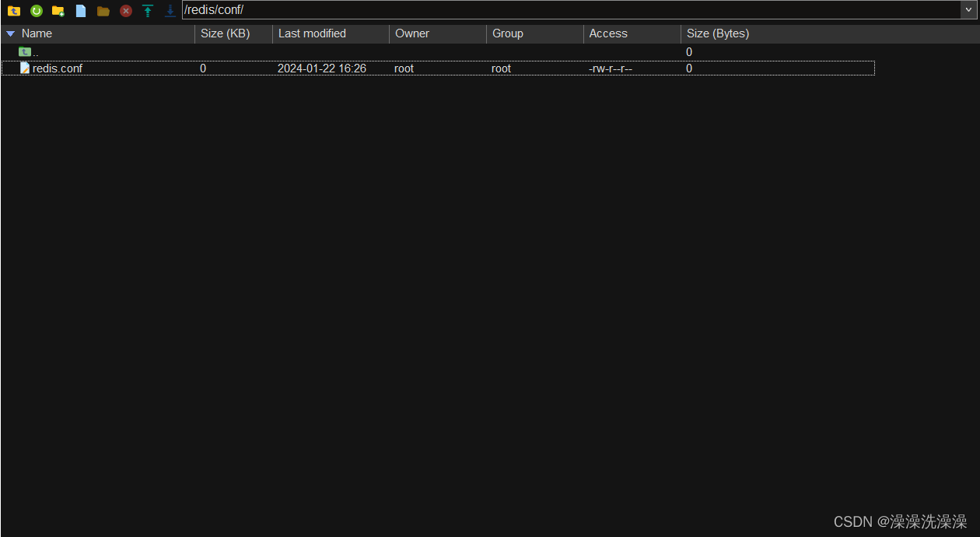The width and height of the screenshot is (980, 537).
Task: Click the dimmed open folder toolbar icon
Action: point(103,11)
